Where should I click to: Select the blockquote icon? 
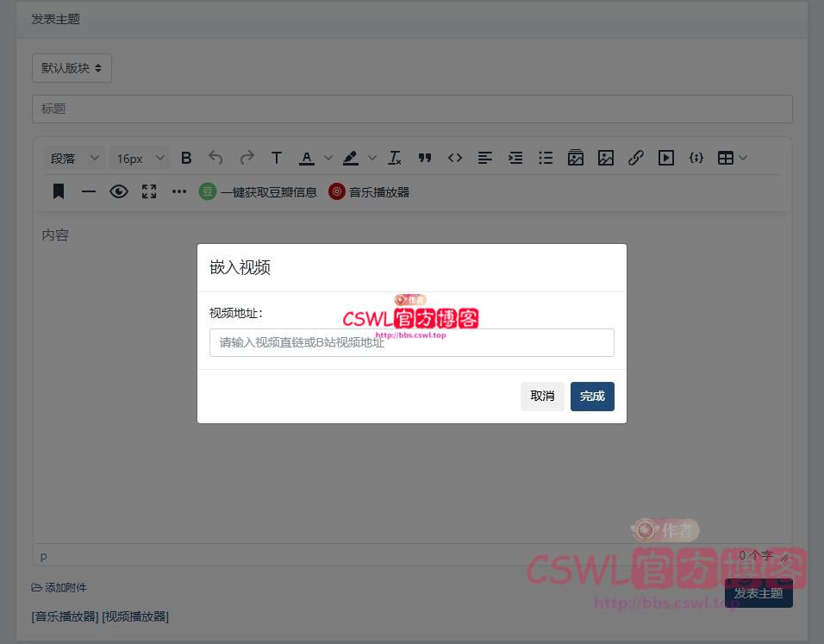424,158
